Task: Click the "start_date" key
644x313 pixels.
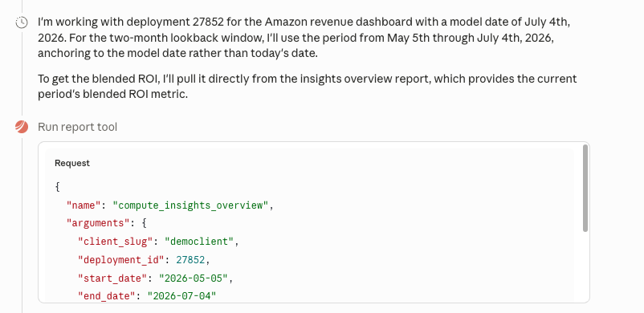Action: click(112, 278)
